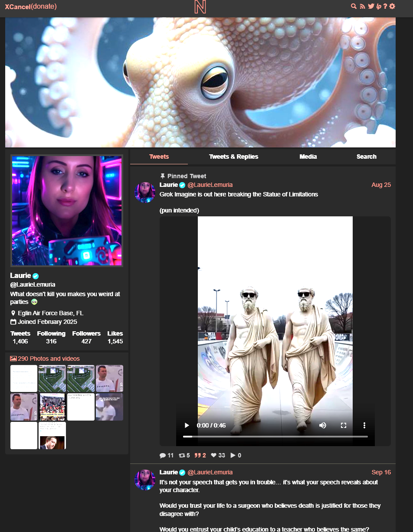The image size is (413, 532).
Task: Mute the video volume
Action: click(323, 425)
